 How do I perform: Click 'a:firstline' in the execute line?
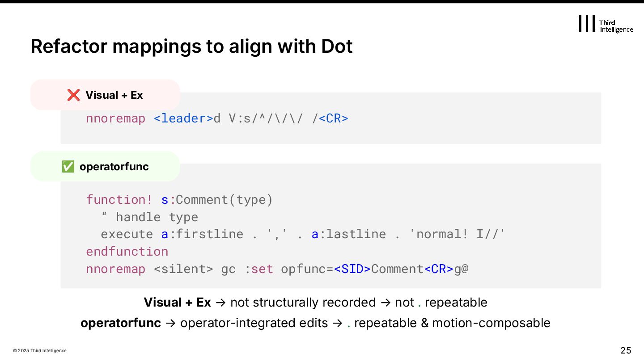tap(202, 234)
